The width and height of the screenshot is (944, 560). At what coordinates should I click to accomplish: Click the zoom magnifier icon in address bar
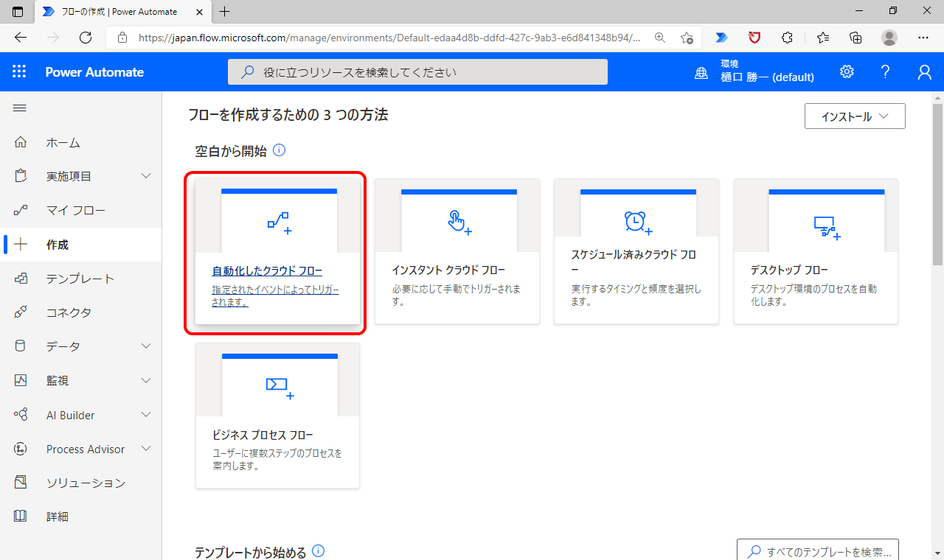coord(660,38)
